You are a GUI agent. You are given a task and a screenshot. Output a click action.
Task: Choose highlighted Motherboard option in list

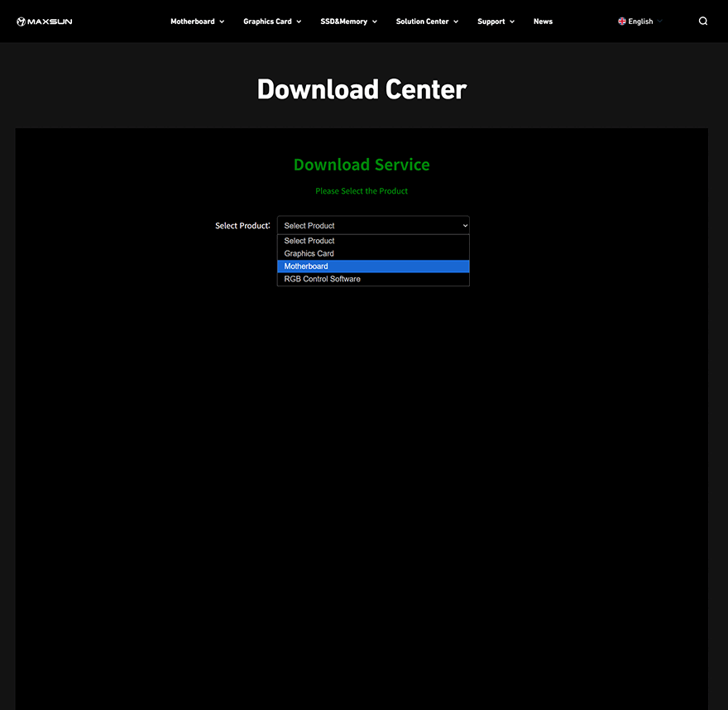(373, 266)
